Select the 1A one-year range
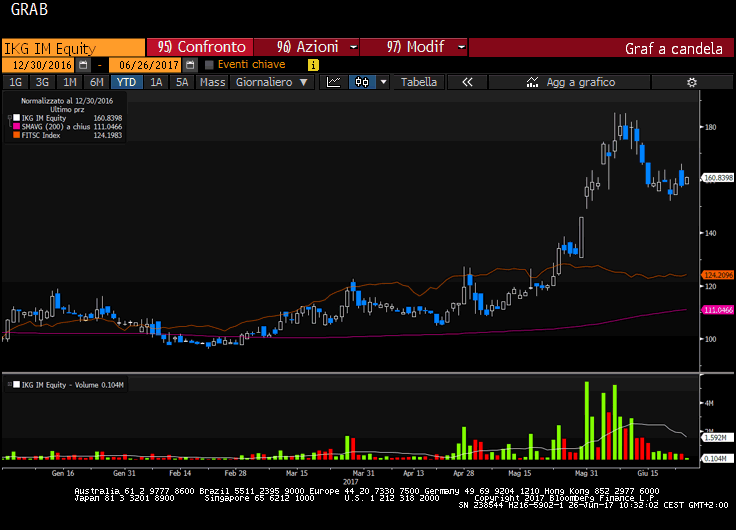This screenshot has height=530, width=736. (x=156, y=82)
